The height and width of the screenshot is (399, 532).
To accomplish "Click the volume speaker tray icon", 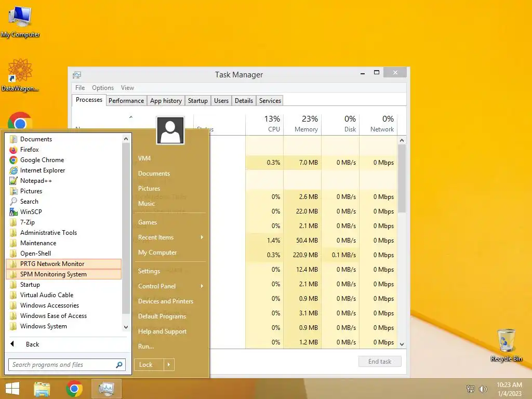I will [483, 389].
